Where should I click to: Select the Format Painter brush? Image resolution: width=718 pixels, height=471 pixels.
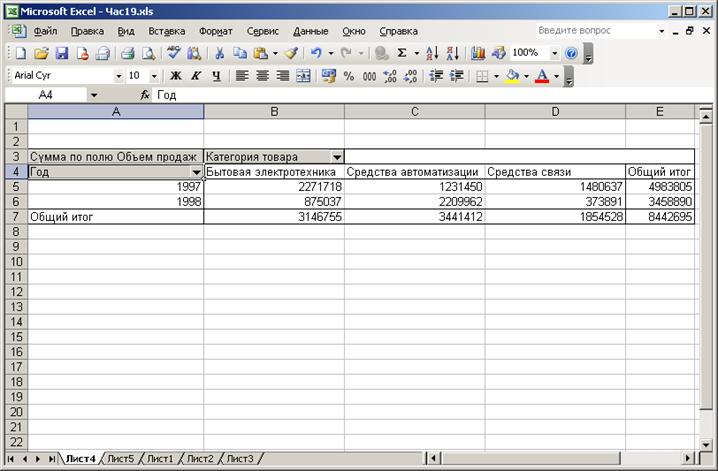291,54
